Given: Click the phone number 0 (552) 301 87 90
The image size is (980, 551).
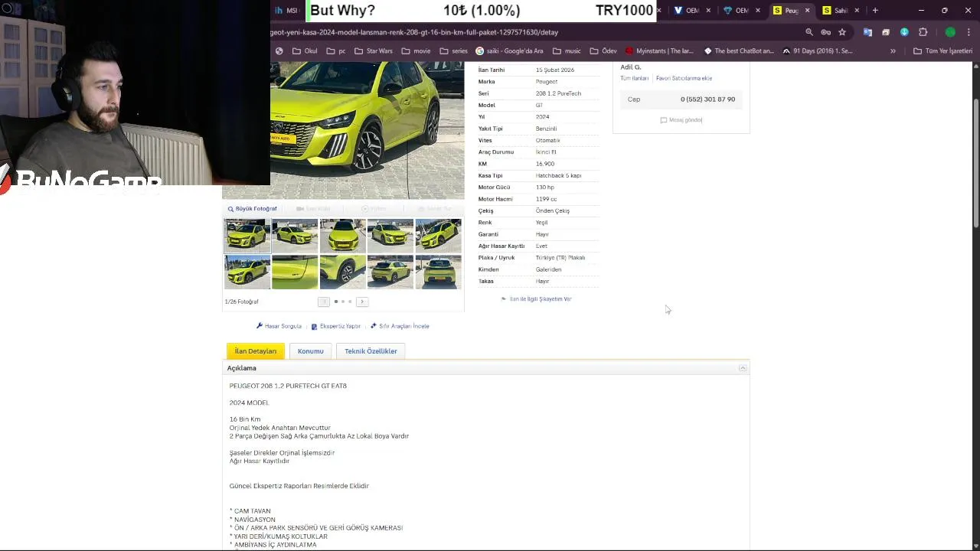Looking at the screenshot, I should (707, 99).
